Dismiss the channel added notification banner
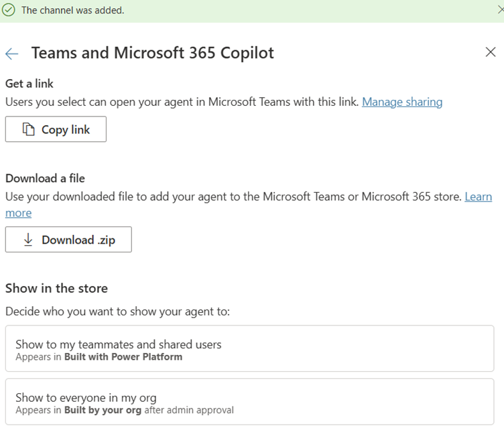 [499, 10]
